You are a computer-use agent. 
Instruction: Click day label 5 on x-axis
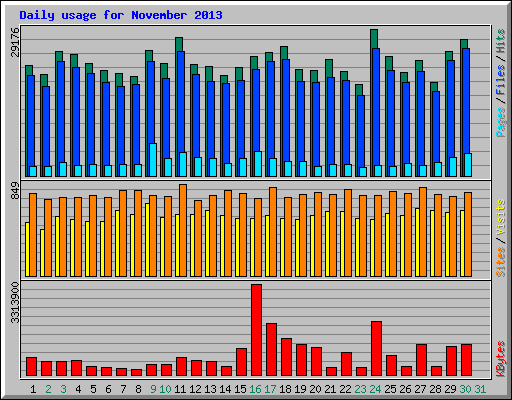coord(93,389)
